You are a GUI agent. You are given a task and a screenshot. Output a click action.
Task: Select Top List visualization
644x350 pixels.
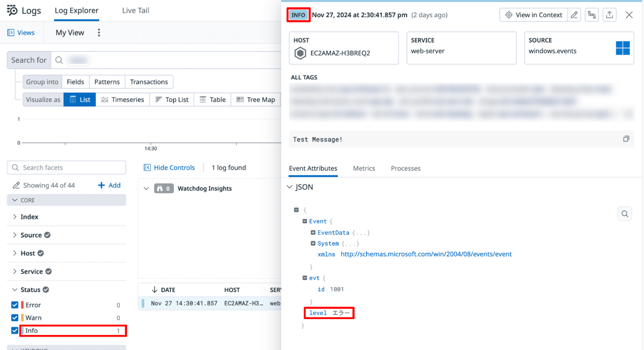tap(172, 99)
